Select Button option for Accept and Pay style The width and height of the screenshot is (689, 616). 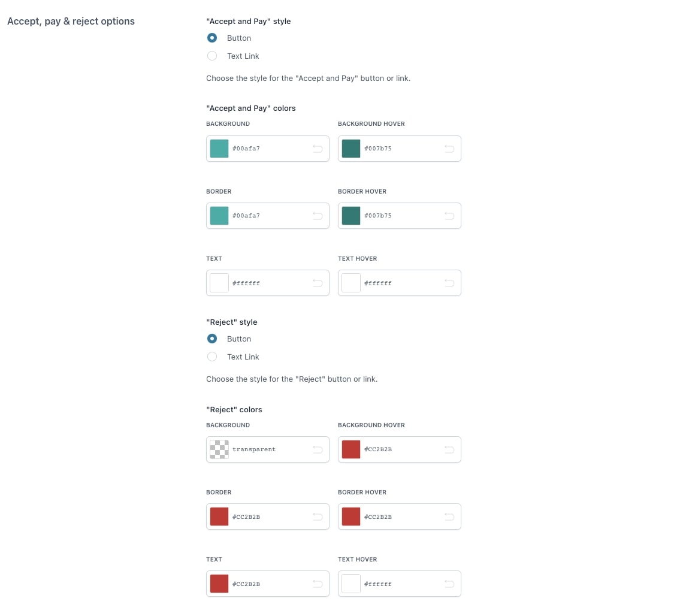click(x=212, y=38)
